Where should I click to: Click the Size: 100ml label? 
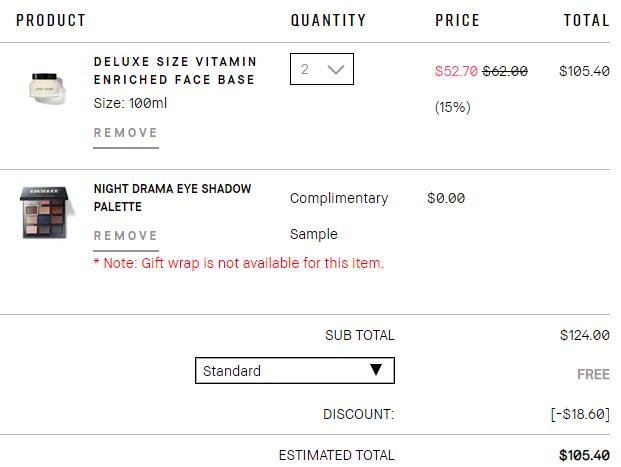click(x=130, y=102)
